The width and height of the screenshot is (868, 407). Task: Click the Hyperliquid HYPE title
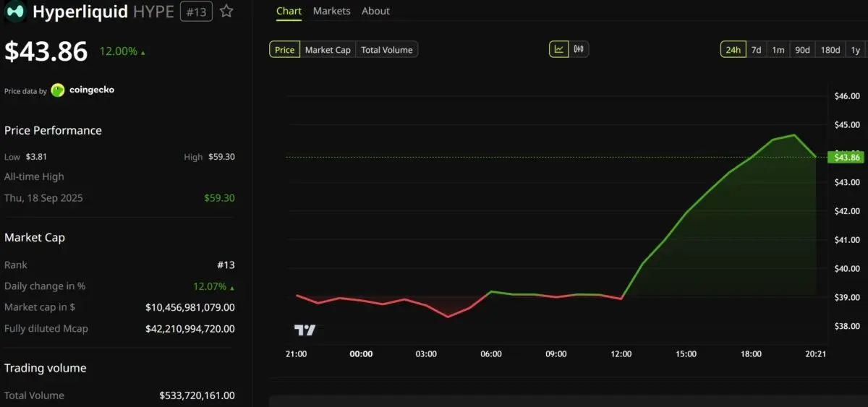tap(103, 12)
